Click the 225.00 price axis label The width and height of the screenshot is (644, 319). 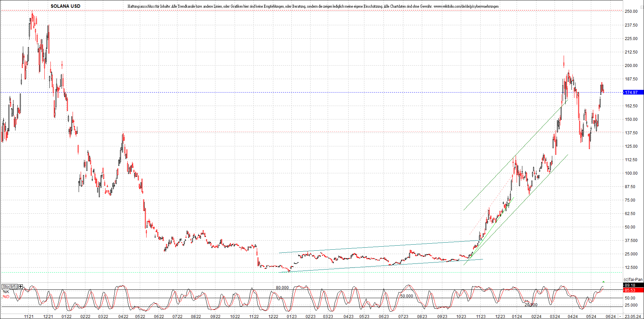click(x=631, y=39)
